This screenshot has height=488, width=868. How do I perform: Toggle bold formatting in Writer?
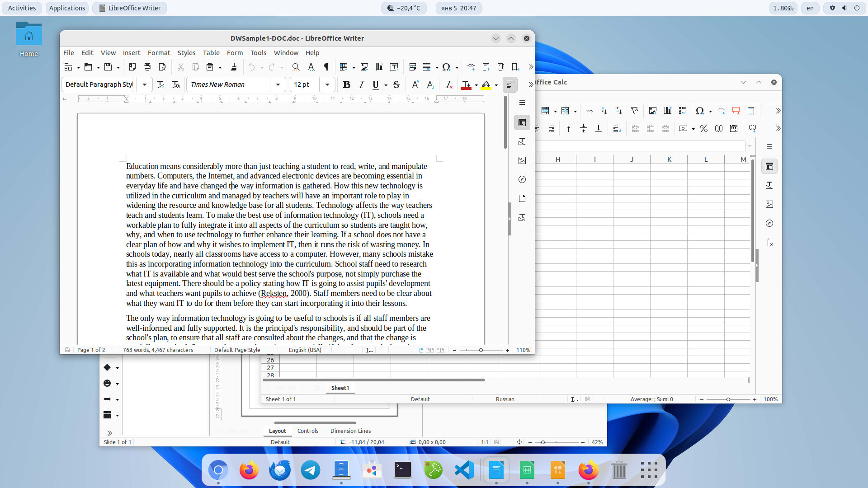[346, 84]
